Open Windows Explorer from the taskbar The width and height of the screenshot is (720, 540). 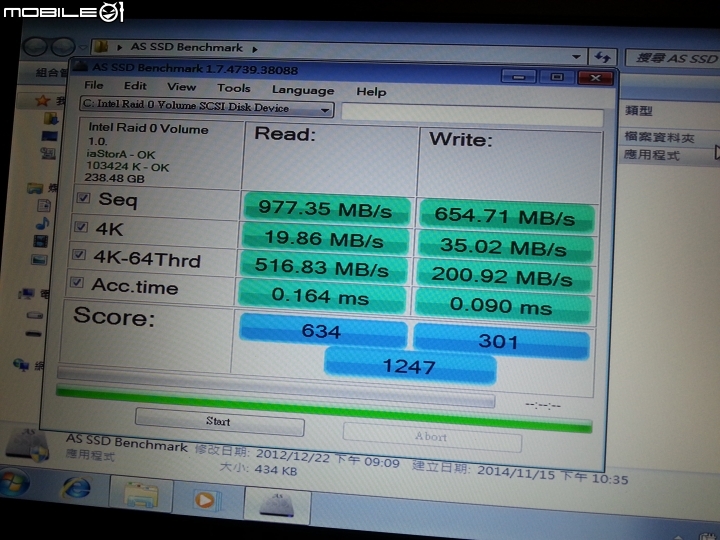[141, 494]
